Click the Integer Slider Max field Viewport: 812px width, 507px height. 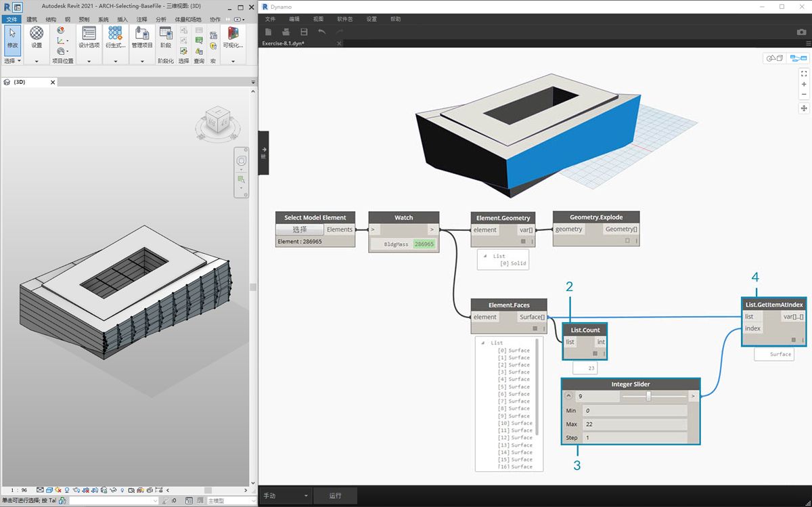[x=634, y=424]
